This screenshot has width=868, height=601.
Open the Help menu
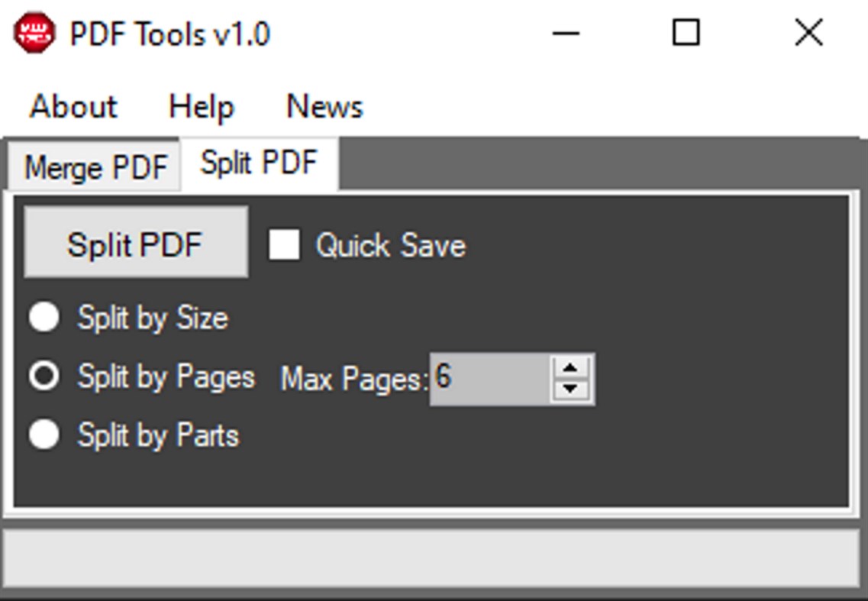tap(201, 106)
